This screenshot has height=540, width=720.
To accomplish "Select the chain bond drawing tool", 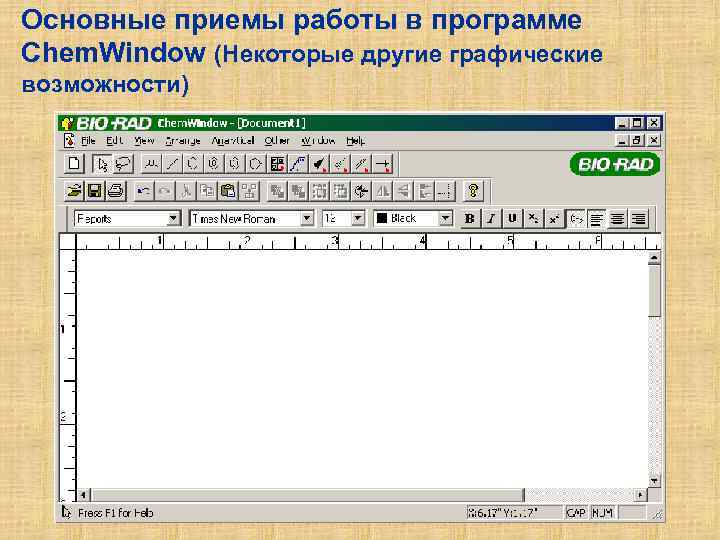I will tap(151, 164).
